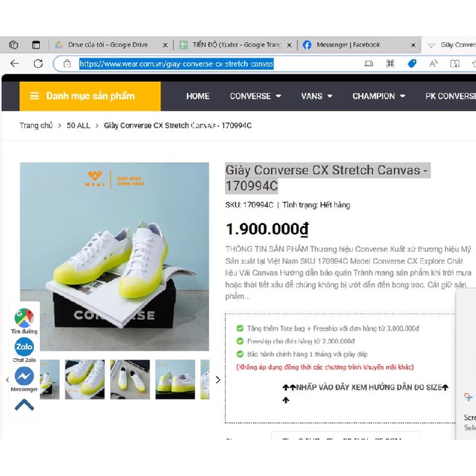The height and width of the screenshot is (476, 476).
Task: Click the read aloud icon
Action: 434,64
